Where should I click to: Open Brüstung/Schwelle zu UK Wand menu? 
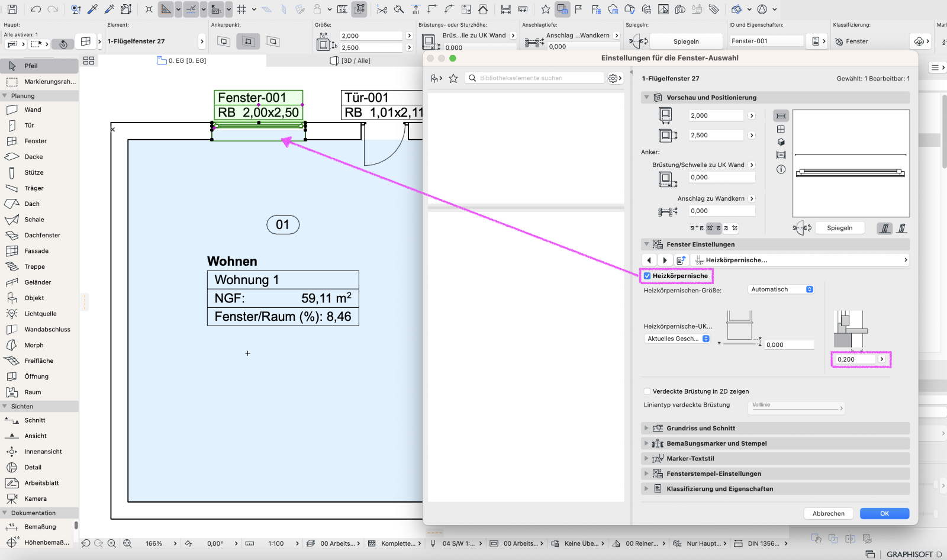tap(752, 165)
